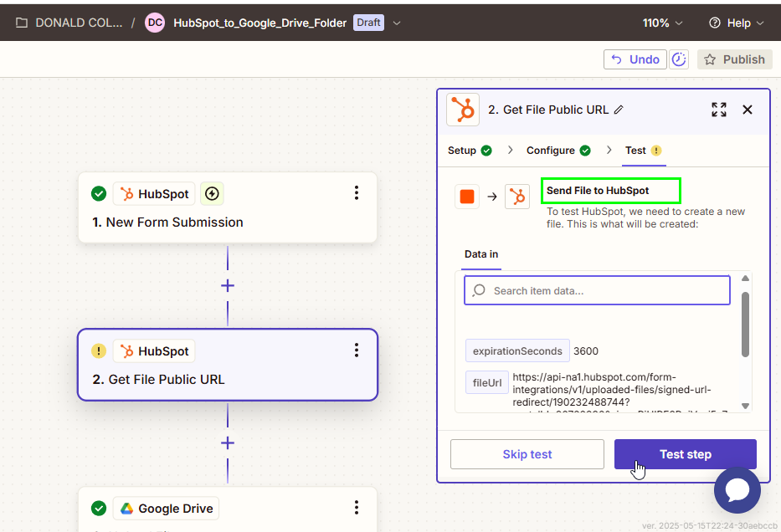The height and width of the screenshot is (532, 781).
Task: Select the step 2 Get File Public URL card
Action: pyautogui.click(x=228, y=365)
